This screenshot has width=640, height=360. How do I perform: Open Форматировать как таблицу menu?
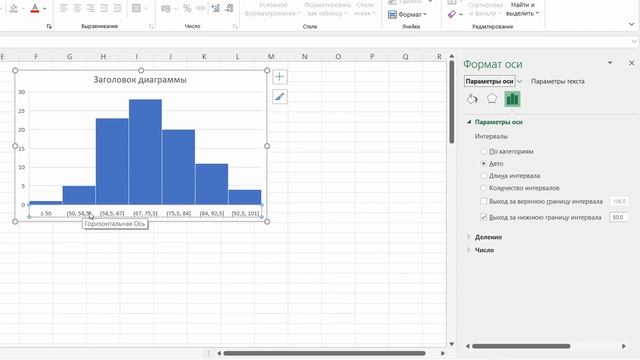click(329, 9)
